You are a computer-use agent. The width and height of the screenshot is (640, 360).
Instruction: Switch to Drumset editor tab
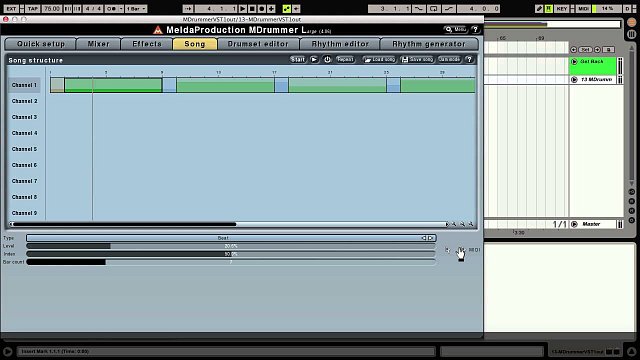click(x=258, y=44)
